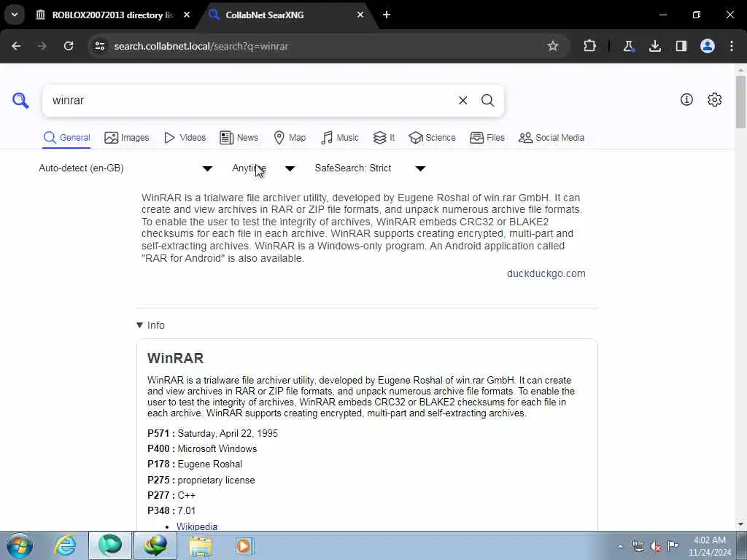
Task: Open SafeSearch: Strict dropdown
Action: click(x=370, y=168)
